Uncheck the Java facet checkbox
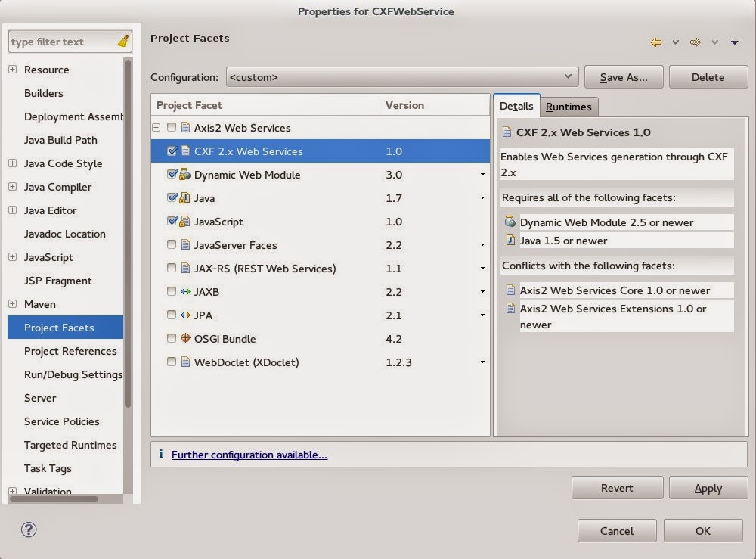 coord(172,197)
